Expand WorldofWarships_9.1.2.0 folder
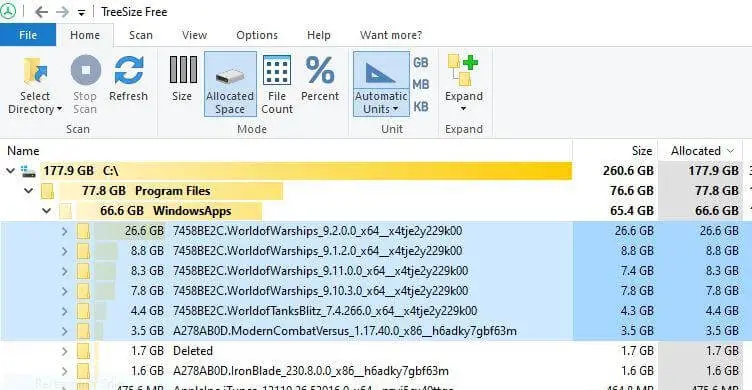 65,251
